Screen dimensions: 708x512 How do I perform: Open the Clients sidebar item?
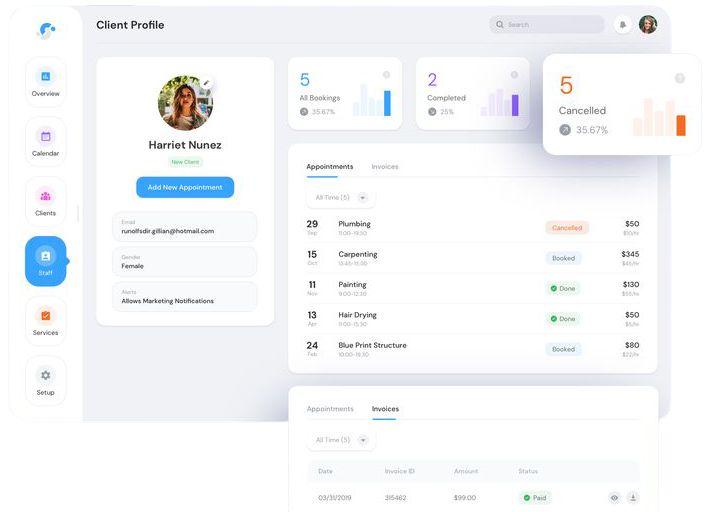point(46,201)
